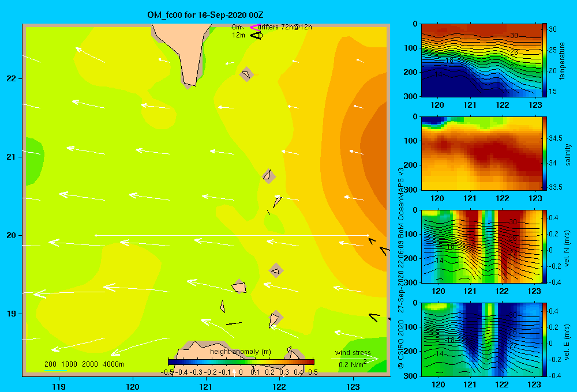The image size is (577, 392).
Task: Click the 'salinity' colorbar axis label
Action: [568, 154]
